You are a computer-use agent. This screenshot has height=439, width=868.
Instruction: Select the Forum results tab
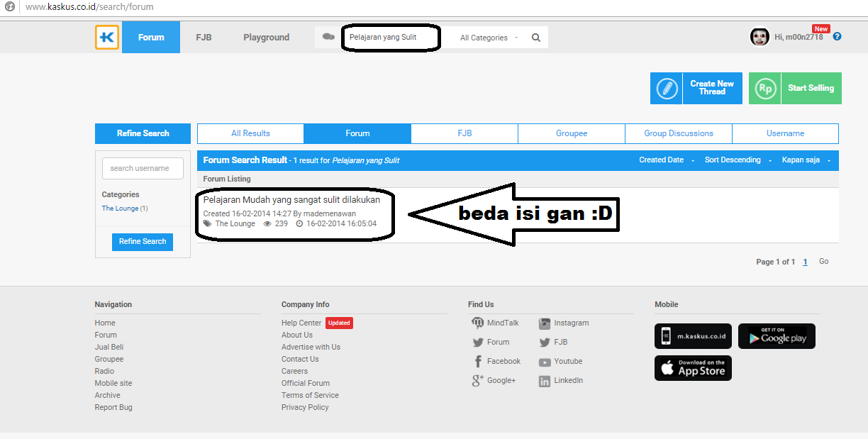point(357,133)
